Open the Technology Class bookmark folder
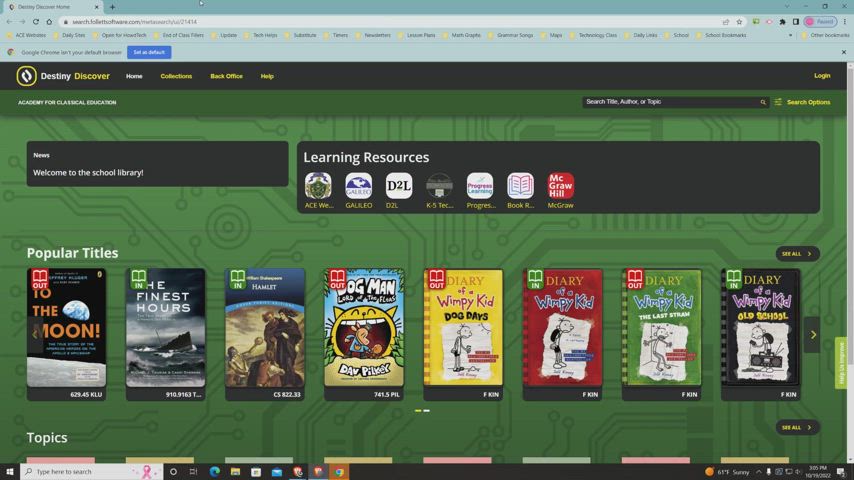854x480 pixels. [x=594, y=35]
